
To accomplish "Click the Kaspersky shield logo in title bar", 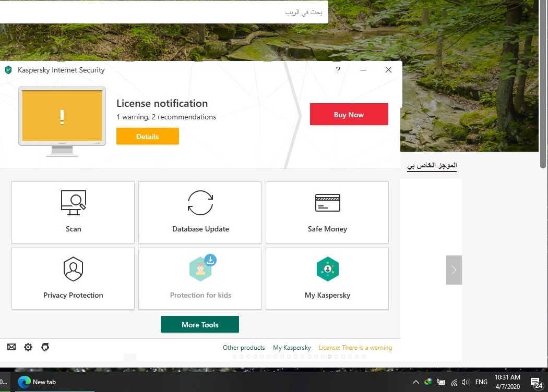I will (x=8, y=70).
